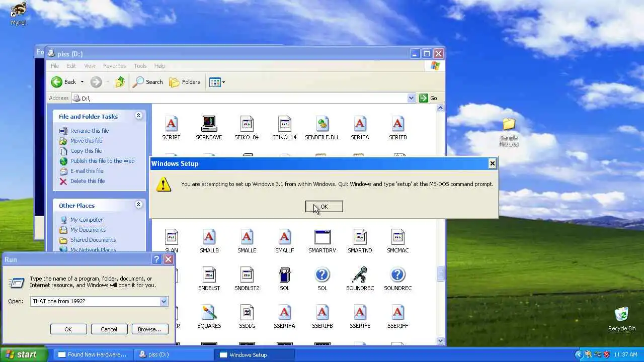Select the SMARTND file icon
Screen dimensions: 644x362
(360, 237)
